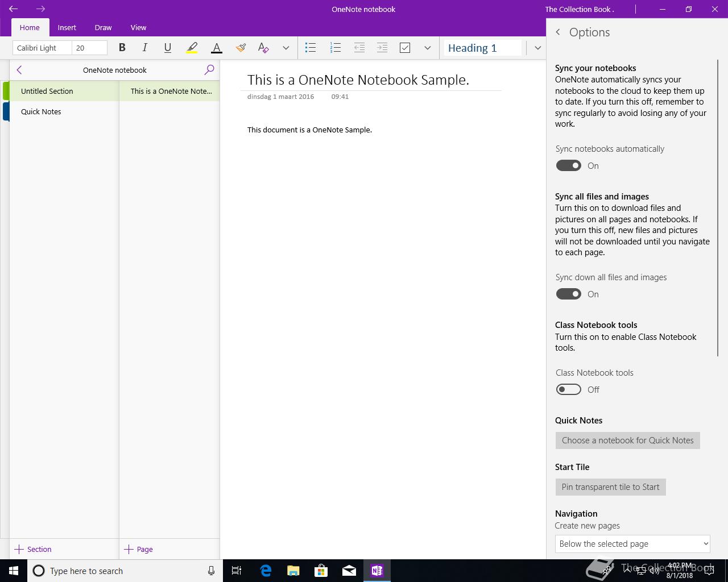The image size is (728, 582).
Task: Add a new Page
Action: (x=138, y=549)
